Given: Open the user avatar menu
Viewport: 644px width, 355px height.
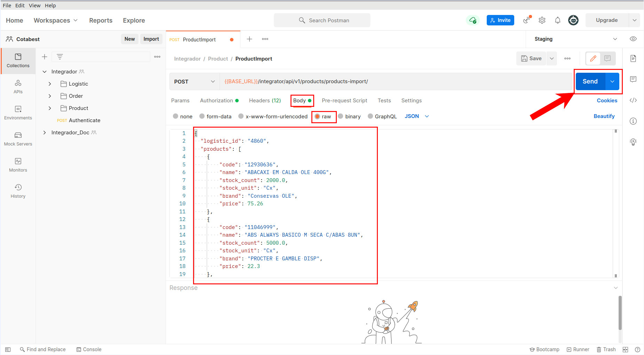Looking at the screenshot, I should click(573, 20).
